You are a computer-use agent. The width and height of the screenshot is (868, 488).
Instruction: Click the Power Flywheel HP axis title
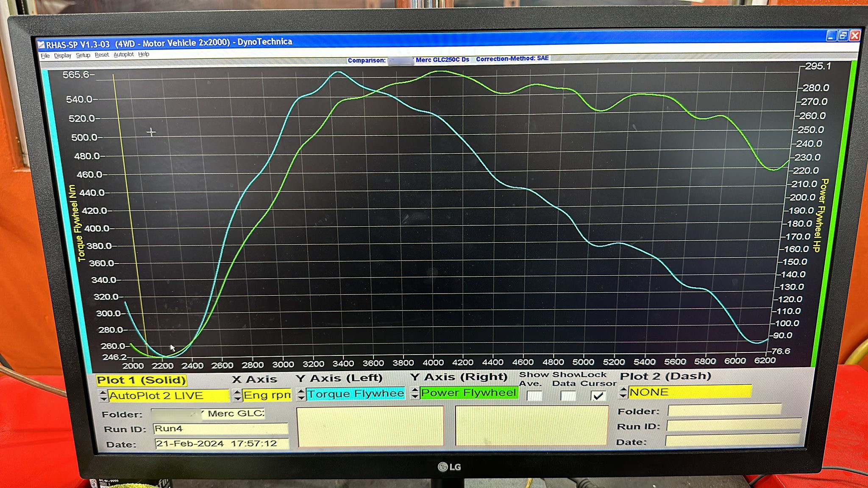[821, 215]
